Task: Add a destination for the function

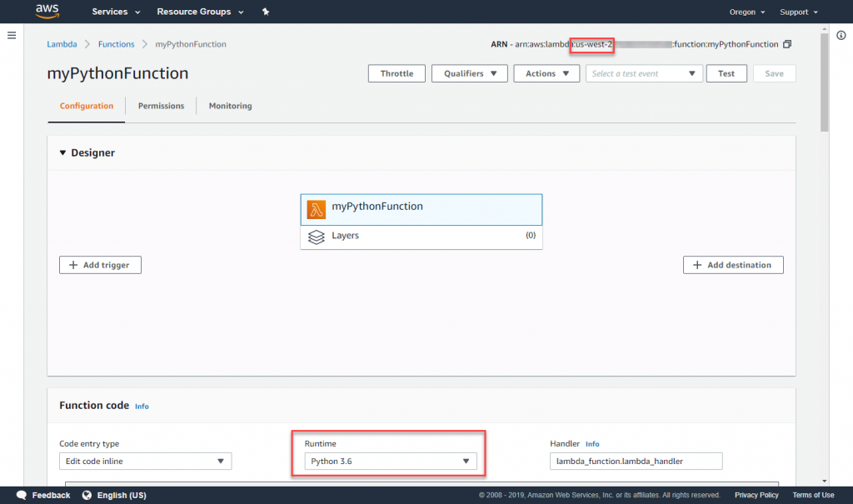Action: tap(733, 264)
